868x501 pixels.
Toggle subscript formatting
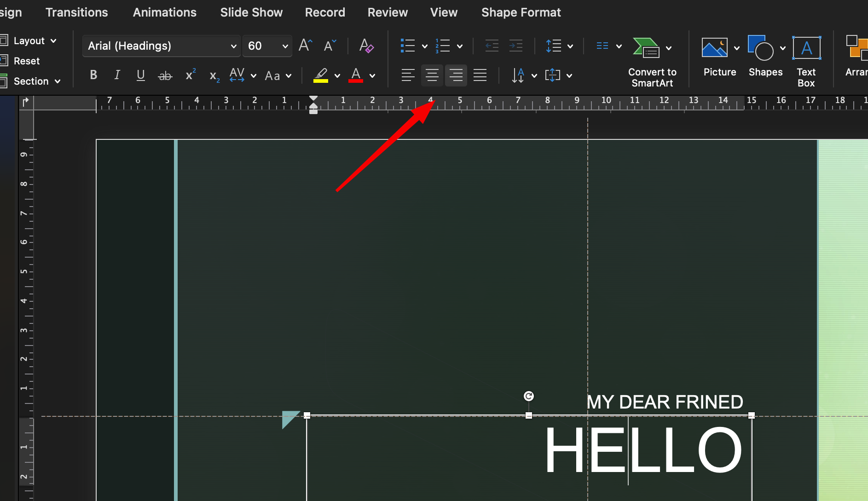[214, 76]
